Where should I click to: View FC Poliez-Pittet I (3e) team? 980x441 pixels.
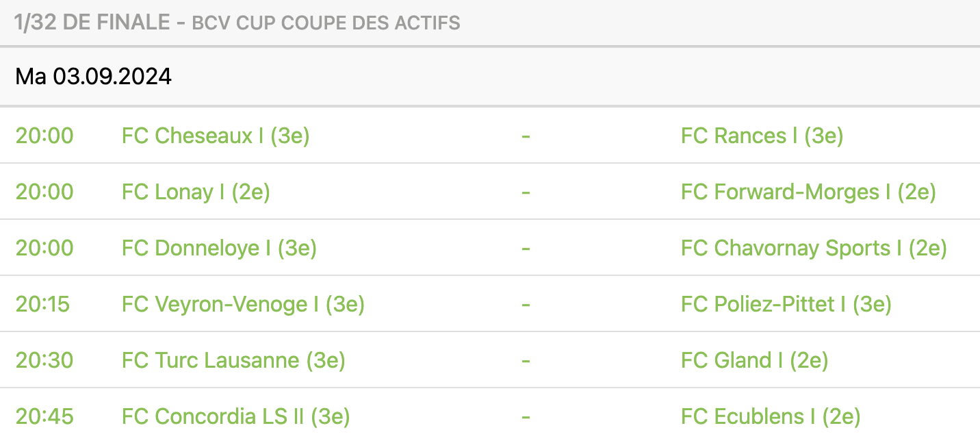[x=786, y=304]
